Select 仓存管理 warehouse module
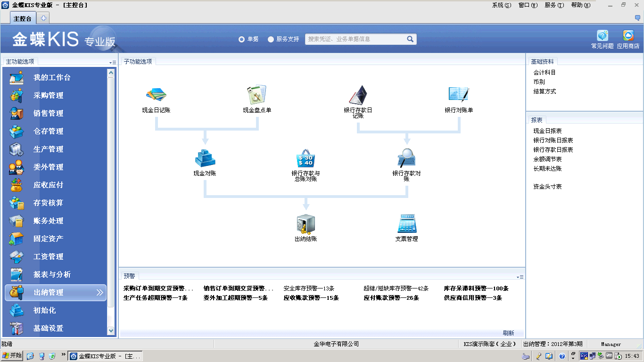Screen dimensions: 644x362 pyautogui.click(x=48, y=131)
